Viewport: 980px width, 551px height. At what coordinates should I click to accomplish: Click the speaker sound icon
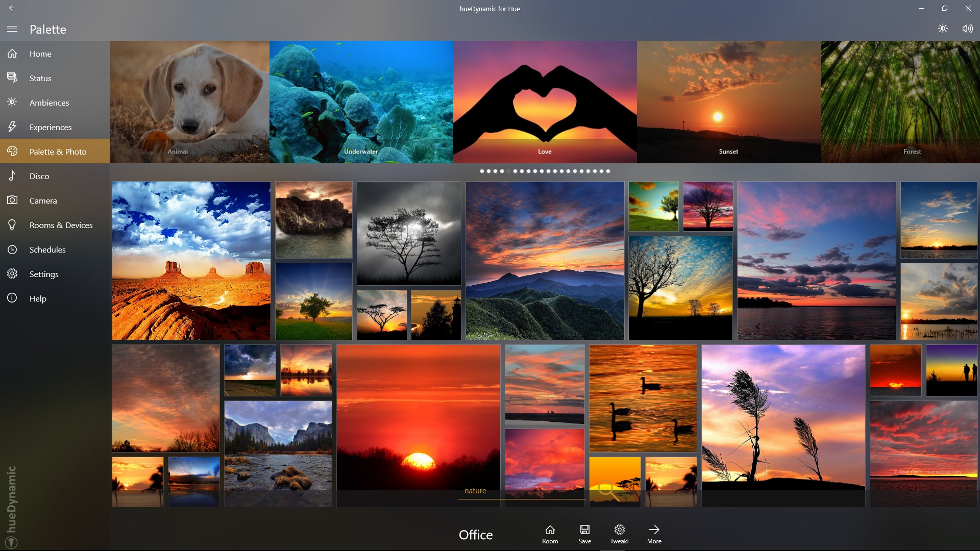967,29
